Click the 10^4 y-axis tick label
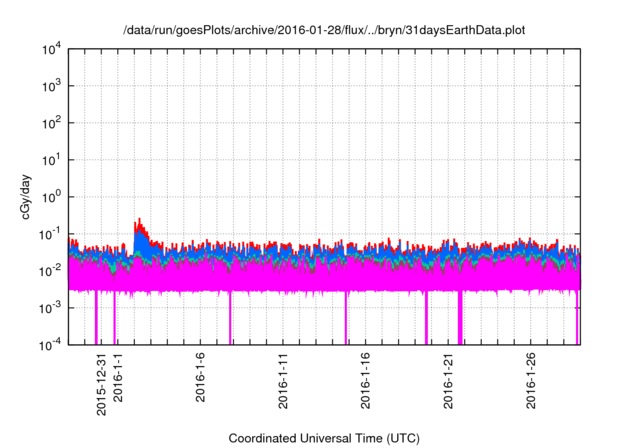 51,49
